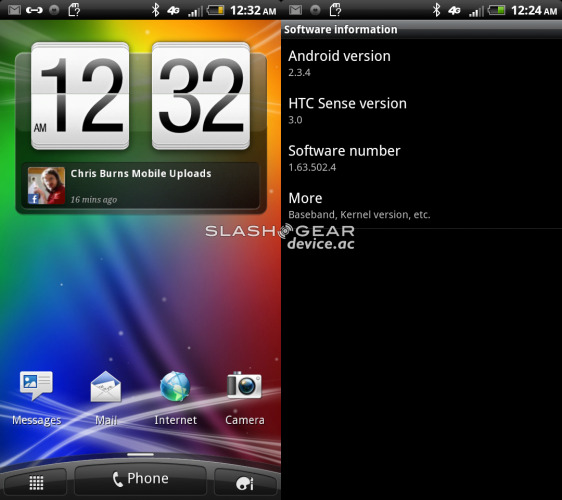
Task: Tap signal bars in Software information screen
Action: tap(476, 11)
